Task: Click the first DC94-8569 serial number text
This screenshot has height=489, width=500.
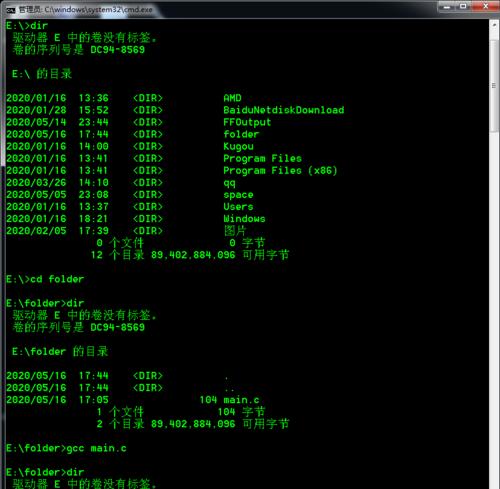Action: coord(118,50)
